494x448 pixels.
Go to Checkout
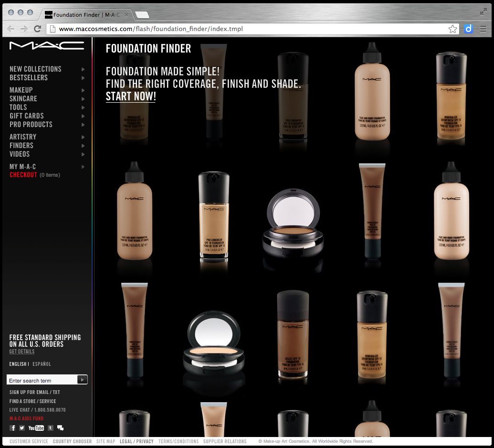click(x=23, y=175)
